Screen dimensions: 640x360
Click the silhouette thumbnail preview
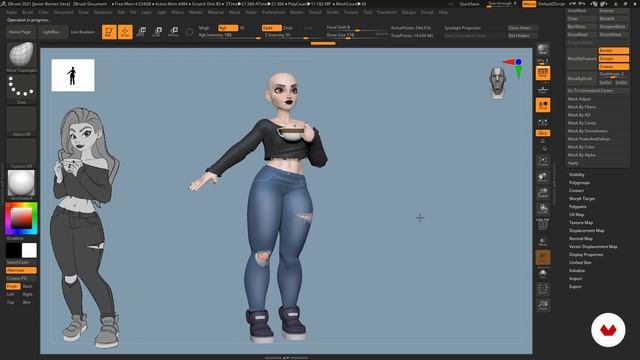click(73, 75)
